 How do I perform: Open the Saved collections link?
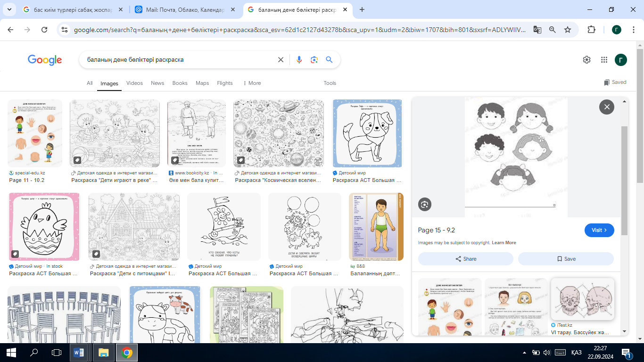615,82
